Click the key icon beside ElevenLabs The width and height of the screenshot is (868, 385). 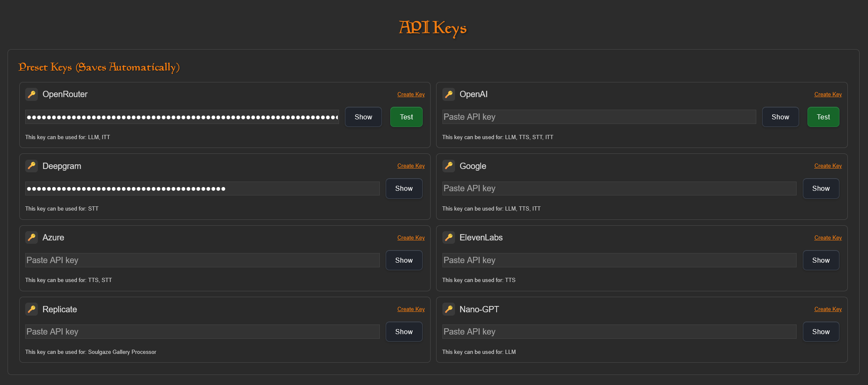point(449,237)
